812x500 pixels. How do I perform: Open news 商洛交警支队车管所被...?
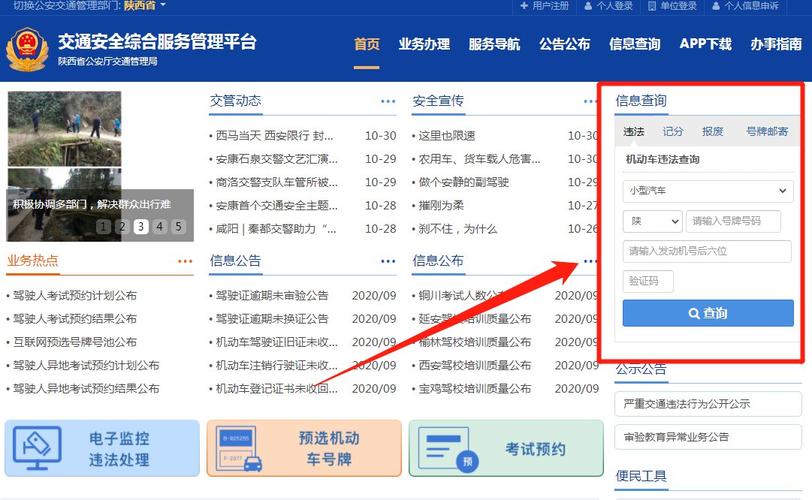point(277,182)
